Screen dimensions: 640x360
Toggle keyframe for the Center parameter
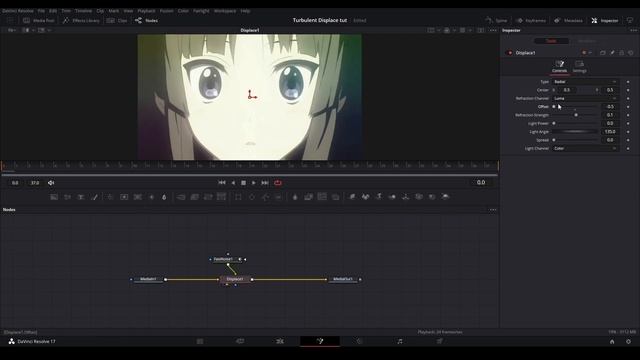pos(628,90)
